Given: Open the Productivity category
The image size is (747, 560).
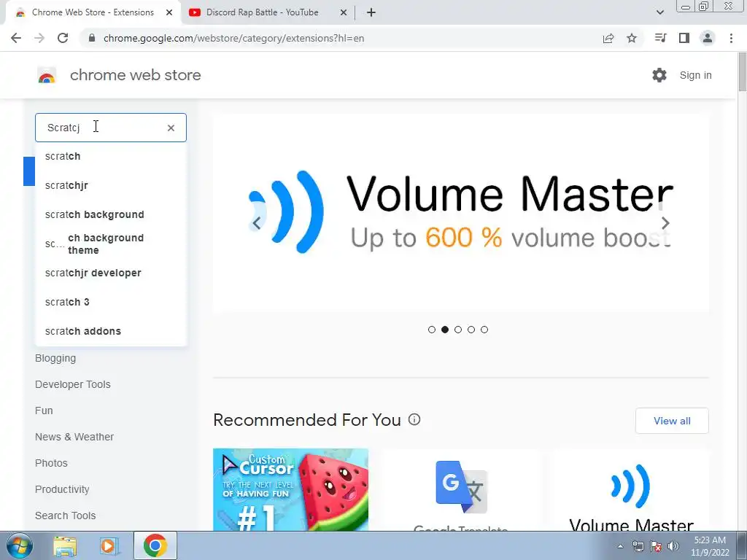Looking at the screenshot, I should click(62, 489).
